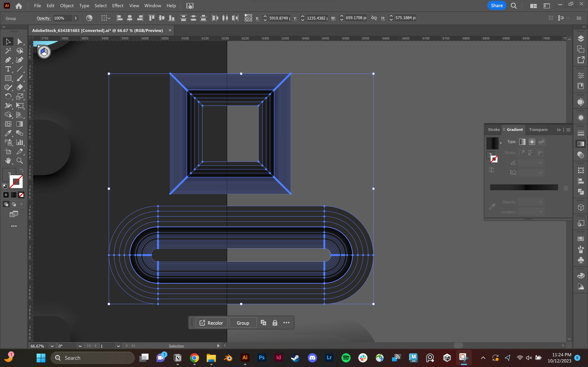This screenshot has height=367, width=588.
Task: Open the rotation angle dropdown
Action: [80, 346]
